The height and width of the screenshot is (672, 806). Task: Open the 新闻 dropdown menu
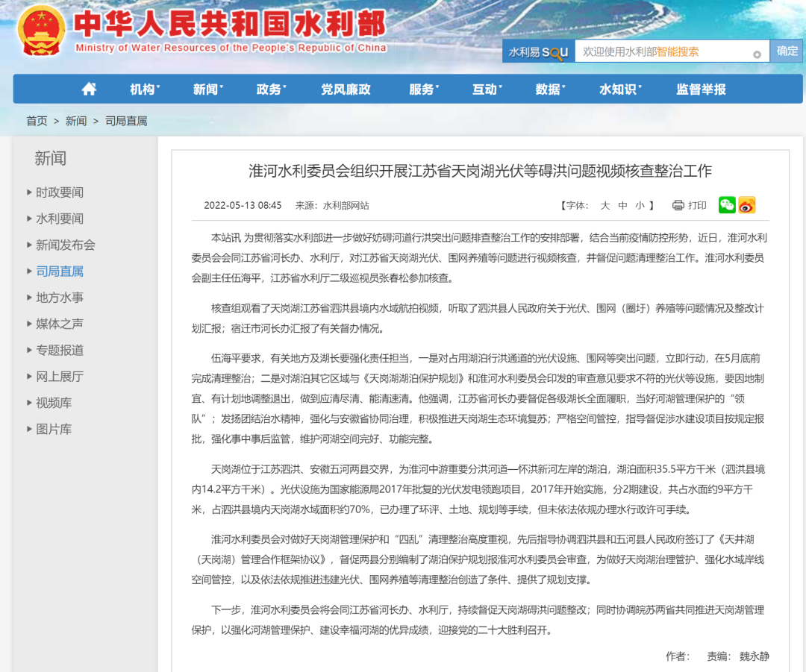pos(207,89)
